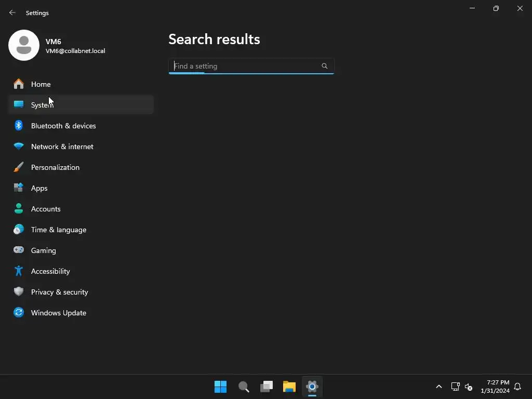Open Personalization settings
The width and height of the screenshot is (532, 399).
point(81,167)
